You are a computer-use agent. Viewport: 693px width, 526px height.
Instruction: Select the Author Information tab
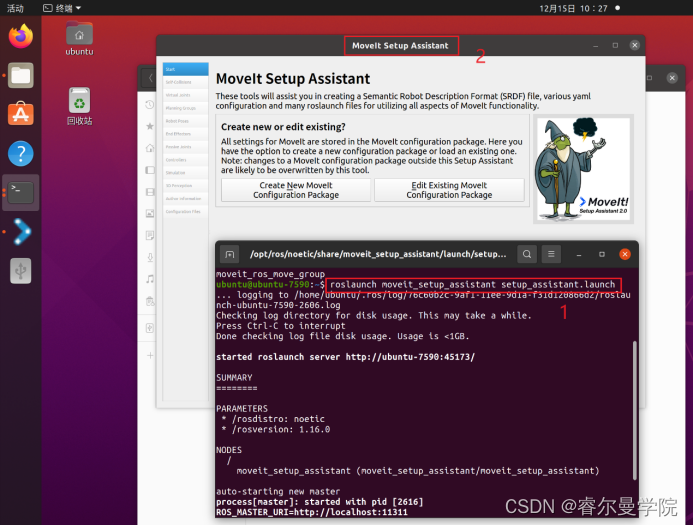[x=186, y=198]
